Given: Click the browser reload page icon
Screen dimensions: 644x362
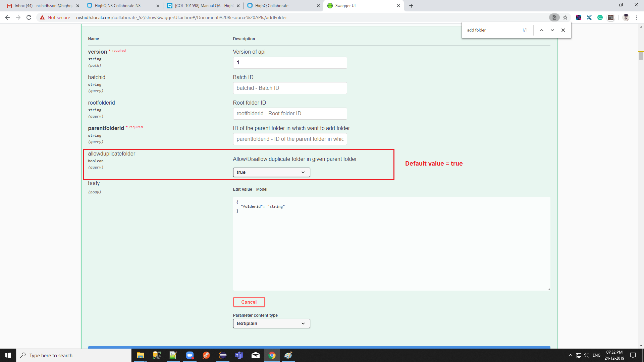Looking at the screenshot, I should pyautogui.click(x=29, y=17).
